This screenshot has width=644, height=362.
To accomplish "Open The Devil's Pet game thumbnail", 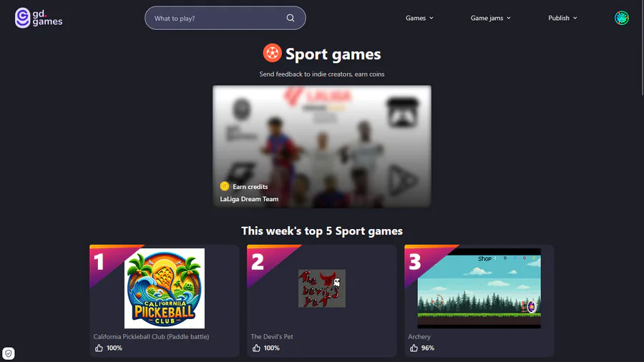I will (321, 288).
